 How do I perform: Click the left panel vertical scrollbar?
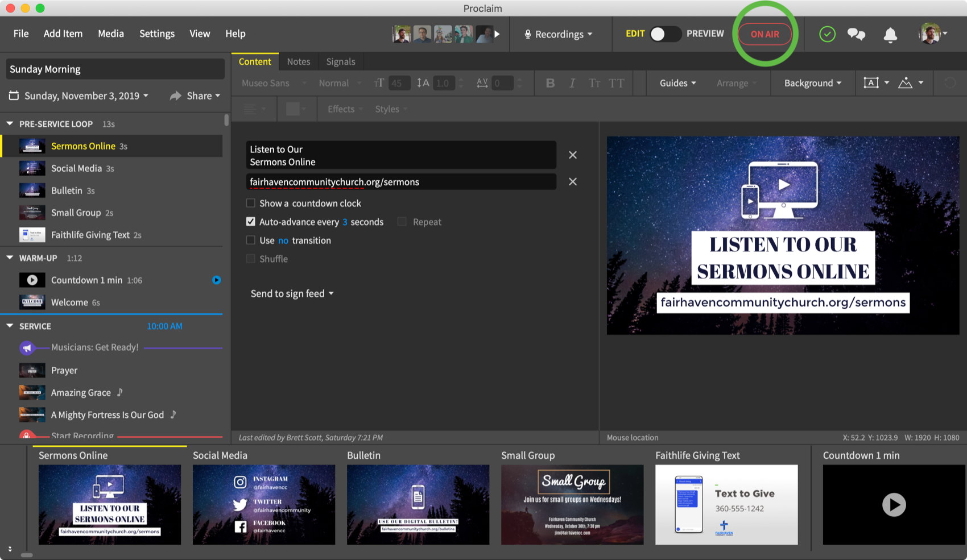(226, 120)
